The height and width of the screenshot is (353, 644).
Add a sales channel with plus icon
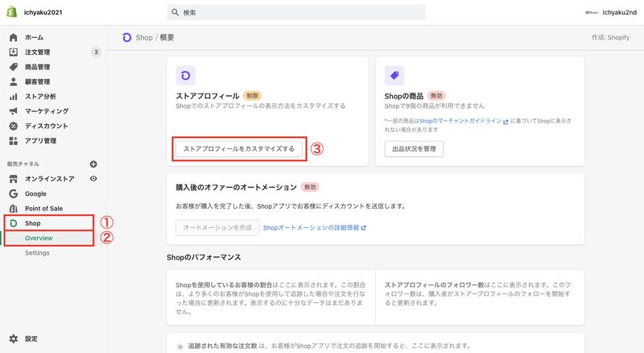93,164
